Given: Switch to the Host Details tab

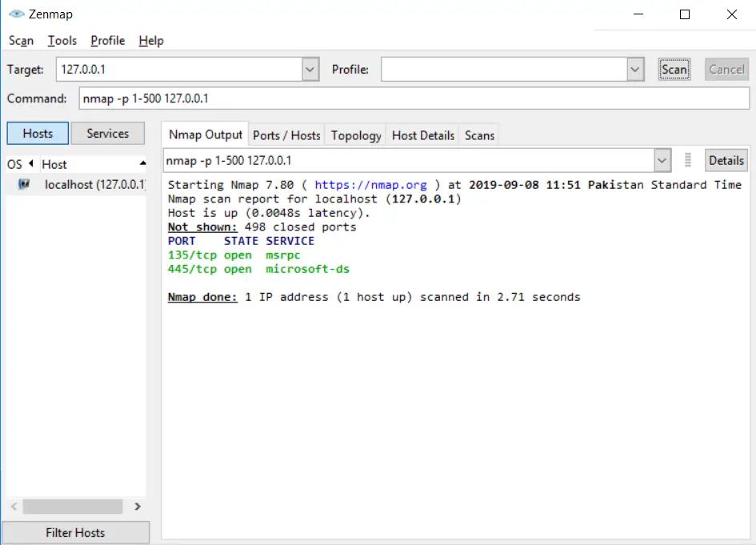Looking at the screenshot, I should click(x=423, y=135).
